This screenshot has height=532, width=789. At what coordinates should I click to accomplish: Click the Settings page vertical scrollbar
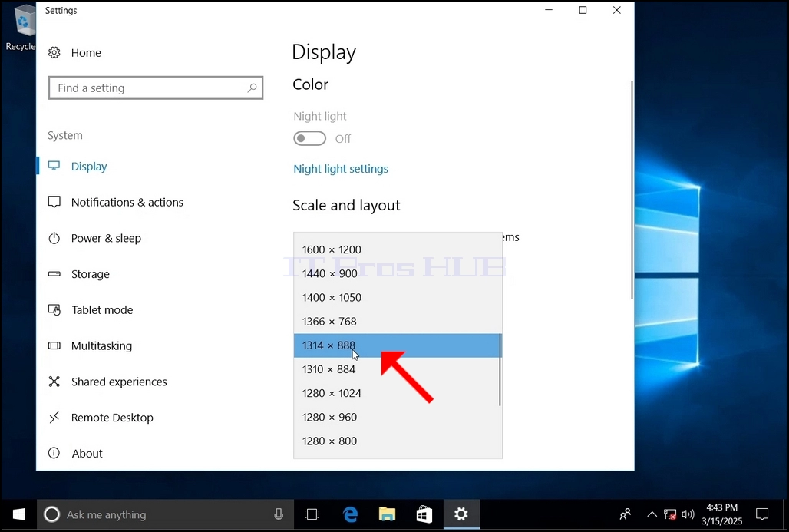pyautogui.click(x=632, y=190)
